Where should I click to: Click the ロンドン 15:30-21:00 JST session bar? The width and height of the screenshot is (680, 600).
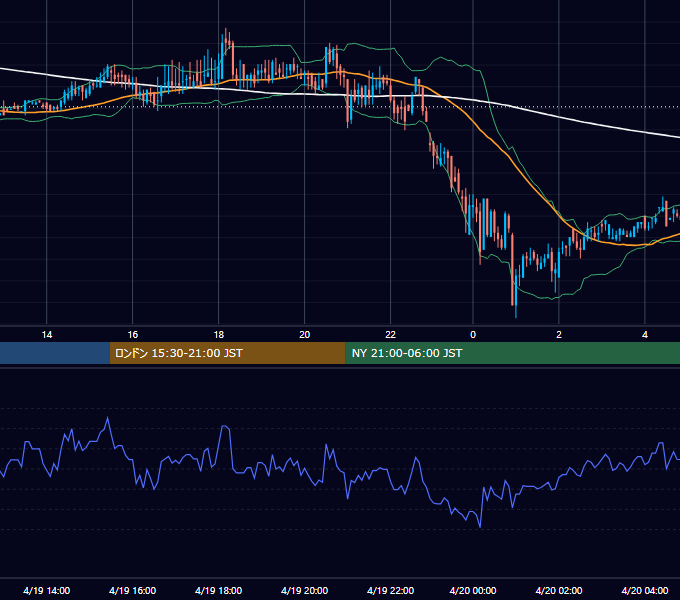pos(228,353)
